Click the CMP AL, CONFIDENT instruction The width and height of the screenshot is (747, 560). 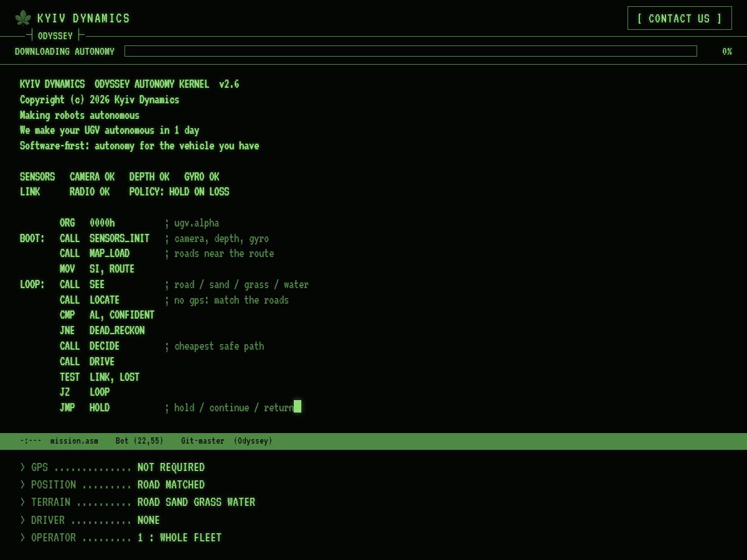(x=107, y=315)
